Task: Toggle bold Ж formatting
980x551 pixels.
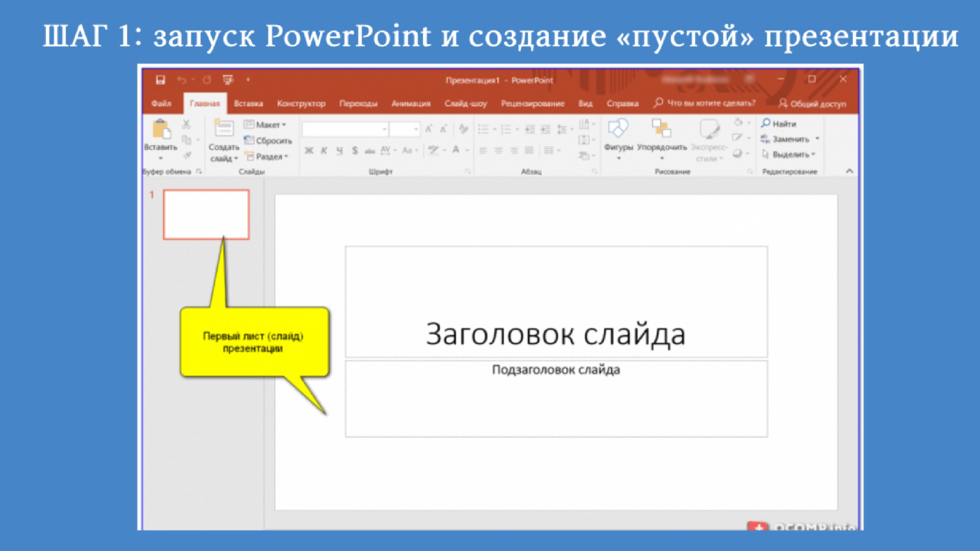Action: pyautogui.click(x=309, y=150)
